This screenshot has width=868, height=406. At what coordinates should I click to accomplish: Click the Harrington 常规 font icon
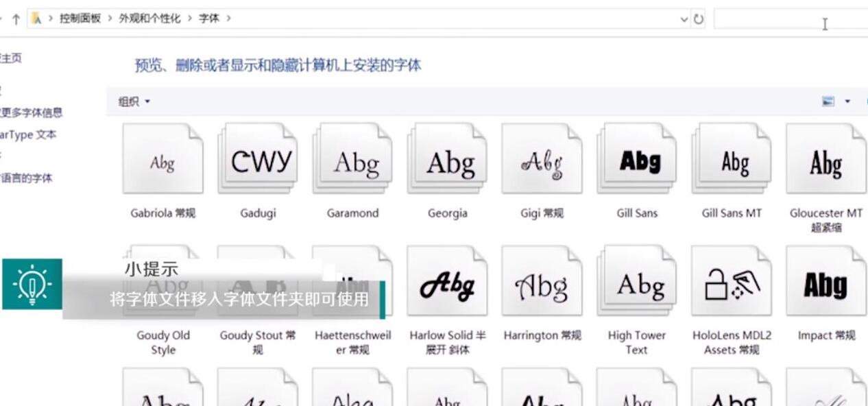542,281
